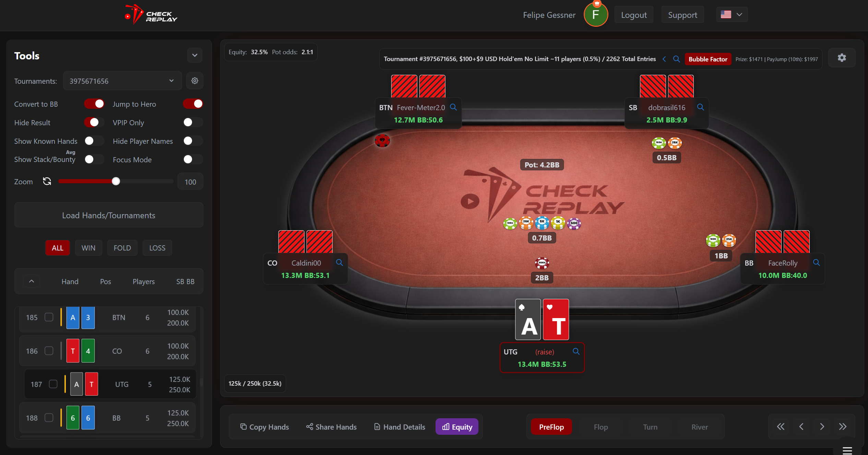868x455 pixels.
Task: Click tournament settings gear beside dropdown
Action: tap(194, 81)
